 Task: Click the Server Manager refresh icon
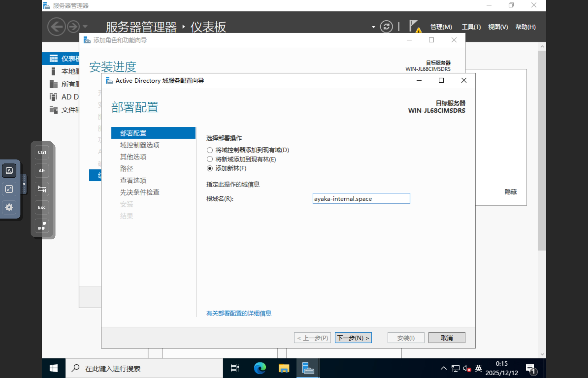pos(386,27)
